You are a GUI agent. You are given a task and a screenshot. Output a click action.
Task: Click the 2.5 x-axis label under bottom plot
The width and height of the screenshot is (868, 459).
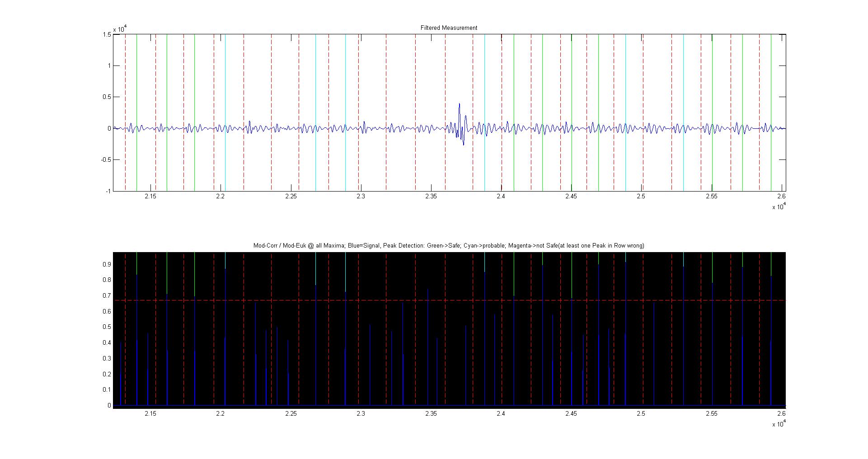click(x=641, y=414)
